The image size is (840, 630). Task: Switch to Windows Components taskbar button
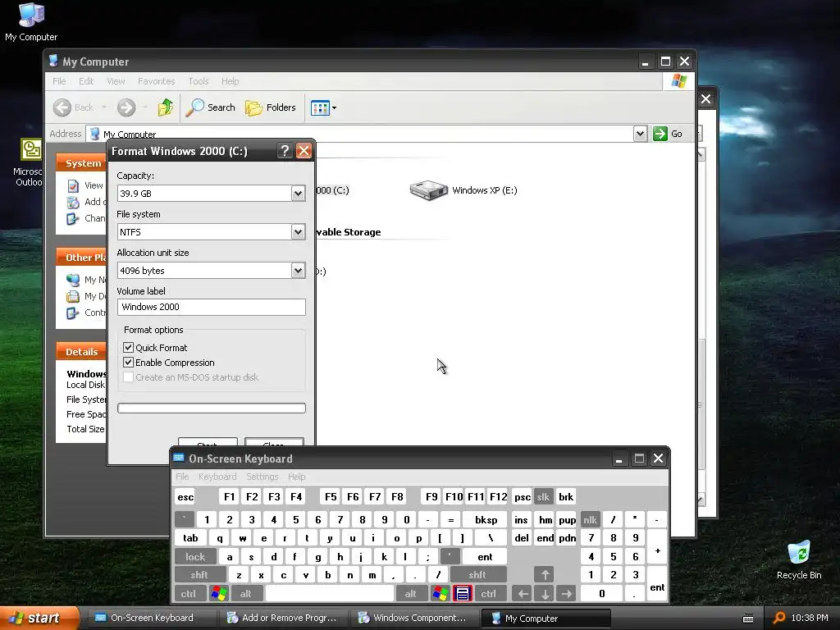(x=413, y=619)
